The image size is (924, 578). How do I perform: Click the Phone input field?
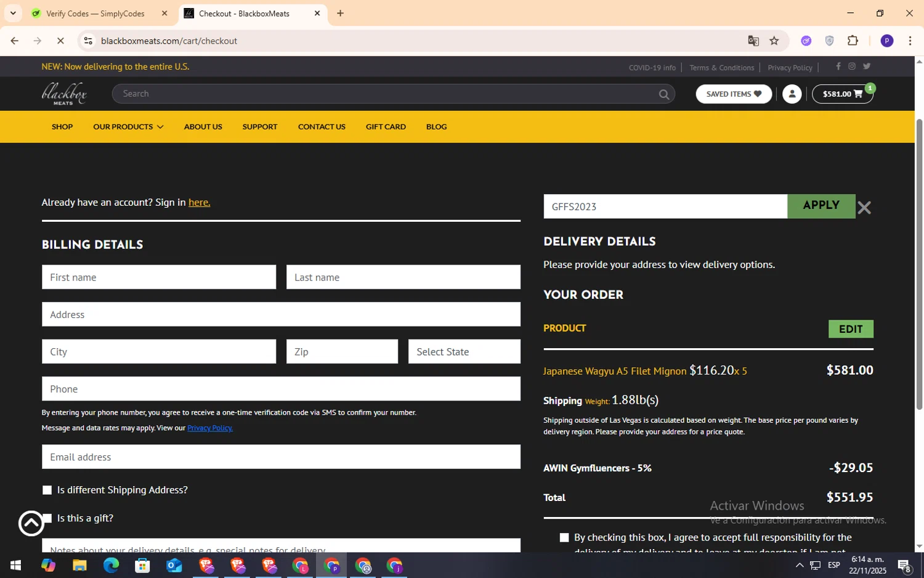[281, 389]
